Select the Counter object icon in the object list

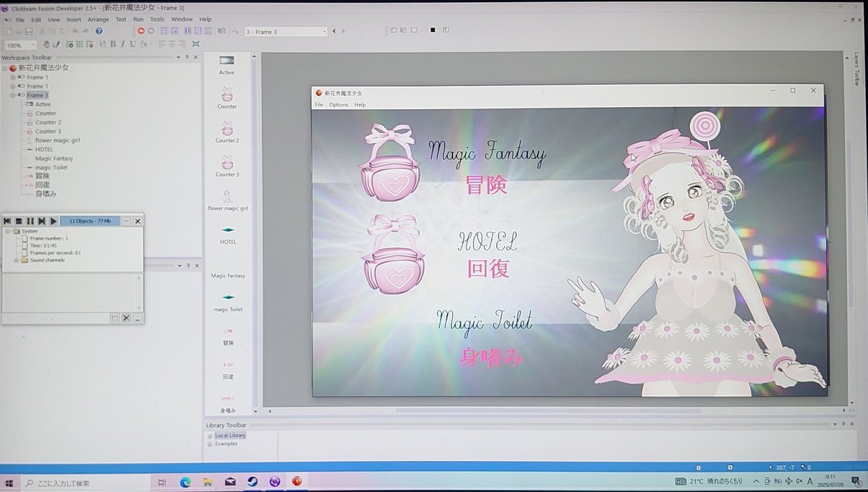[227, 95]
